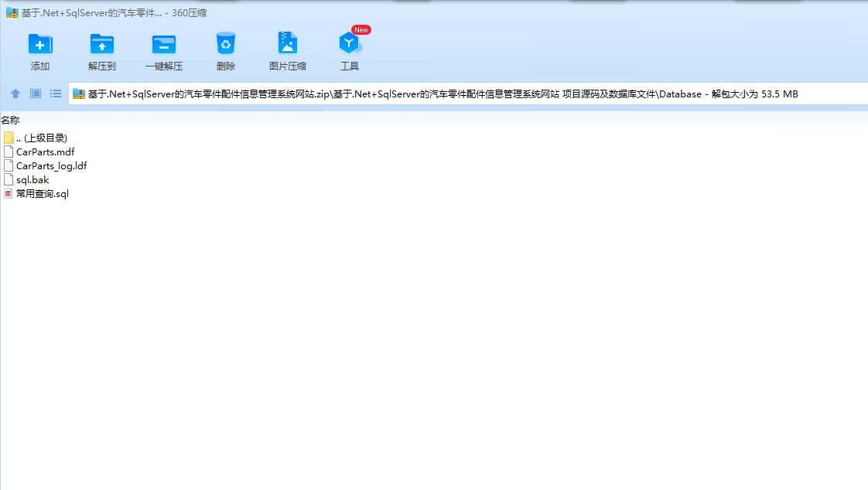Click the 常用查询.sql file icon

9,193
